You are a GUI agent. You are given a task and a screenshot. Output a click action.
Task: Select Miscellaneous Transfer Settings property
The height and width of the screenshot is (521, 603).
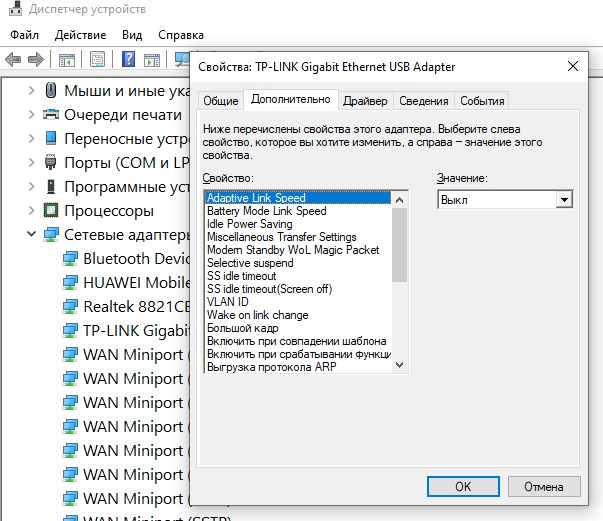coord(298,237)
